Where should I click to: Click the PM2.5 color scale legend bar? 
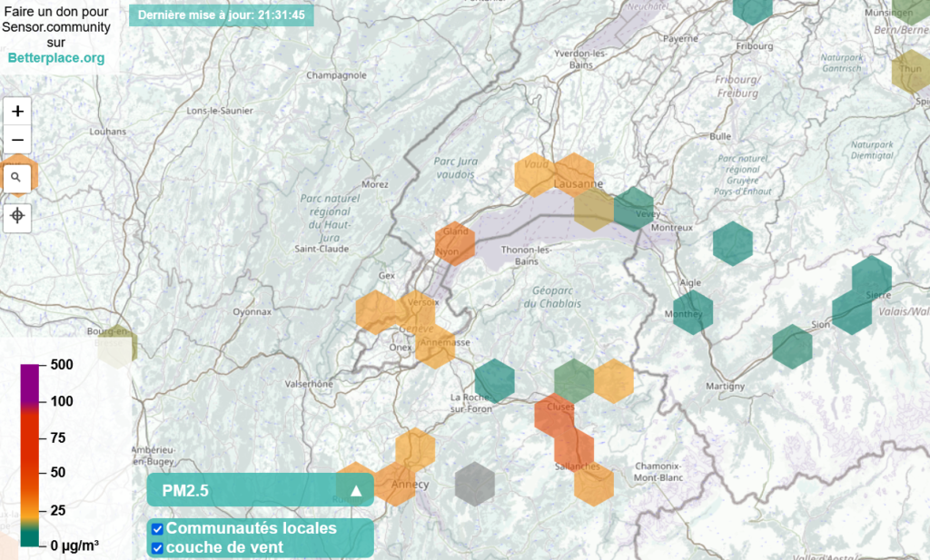30,455
